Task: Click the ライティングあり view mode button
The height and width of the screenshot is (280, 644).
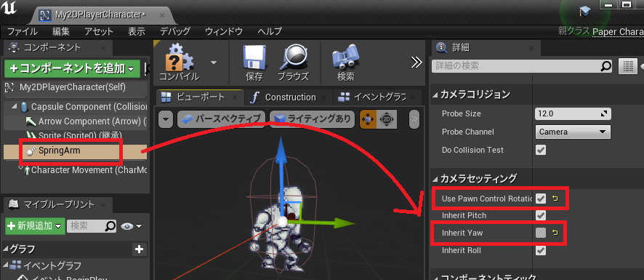Action: [312, 119]
